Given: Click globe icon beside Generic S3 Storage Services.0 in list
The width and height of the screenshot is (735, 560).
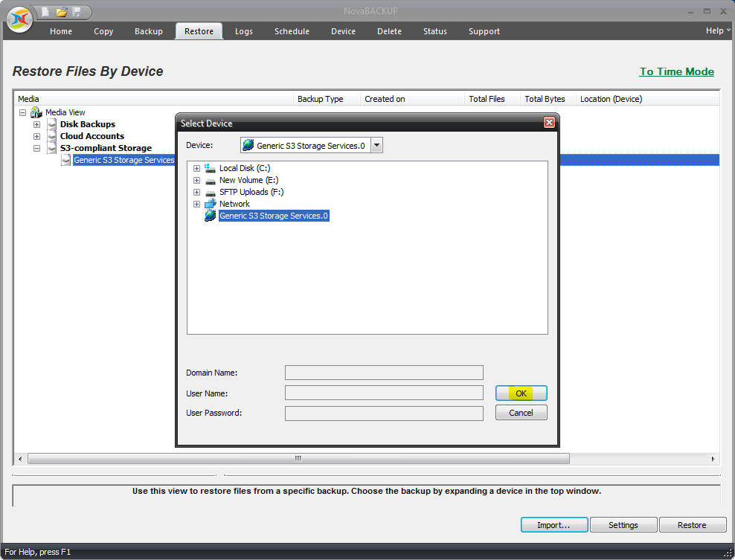Looking at the screenshot, I should 211,216.
